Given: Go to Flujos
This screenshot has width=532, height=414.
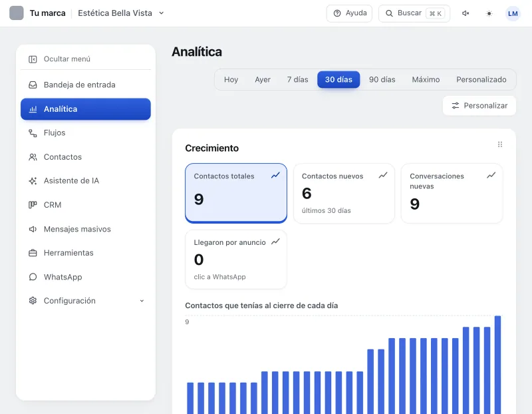Looking at the screenshot, I should click(86, 133).
